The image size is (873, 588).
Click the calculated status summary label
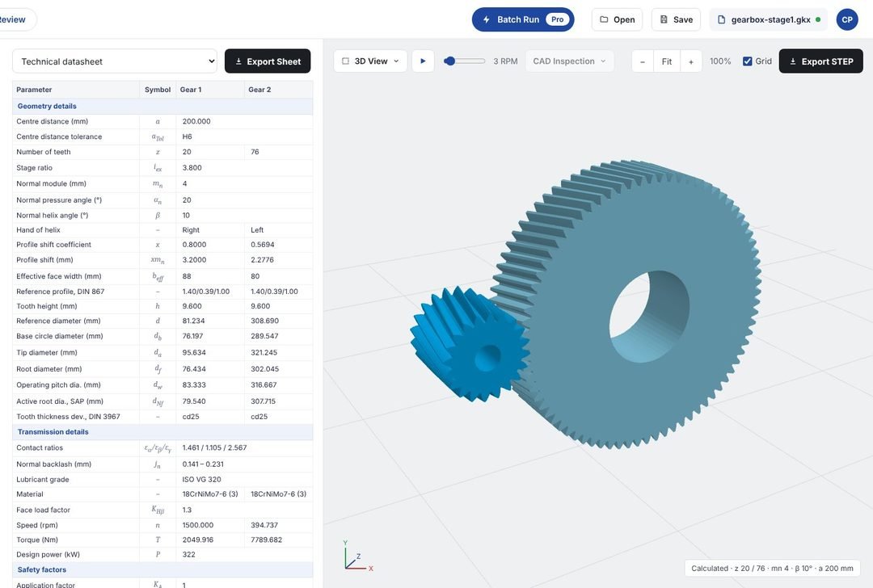(x=772, y=569)
